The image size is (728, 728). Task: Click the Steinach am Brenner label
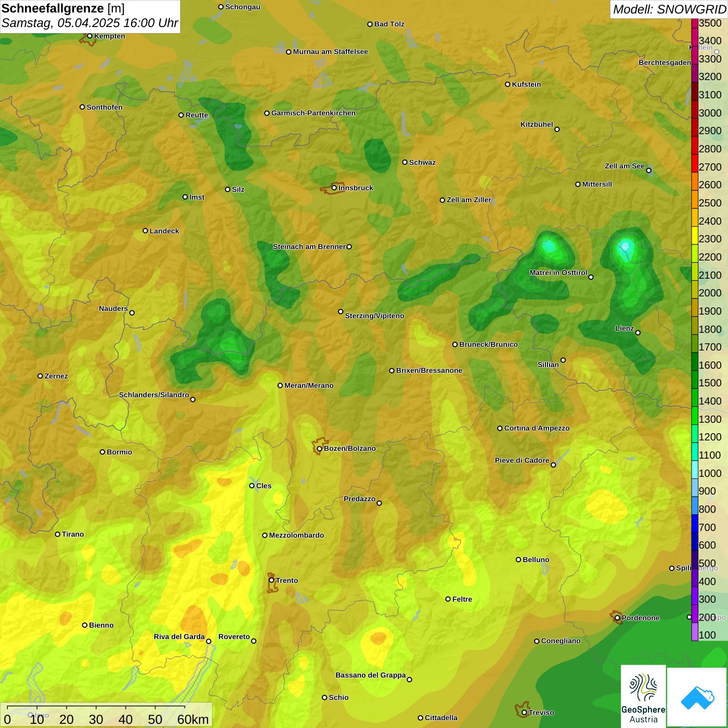309,246
